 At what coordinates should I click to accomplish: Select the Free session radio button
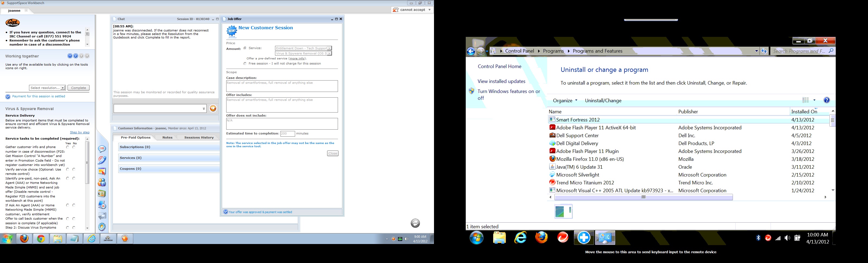[245, 64]
